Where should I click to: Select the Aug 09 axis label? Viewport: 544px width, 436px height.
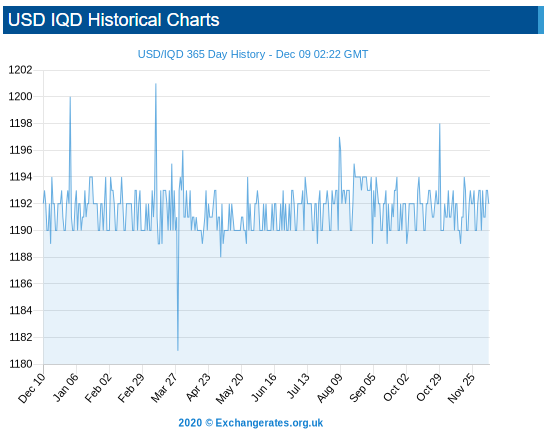[330, 388]
